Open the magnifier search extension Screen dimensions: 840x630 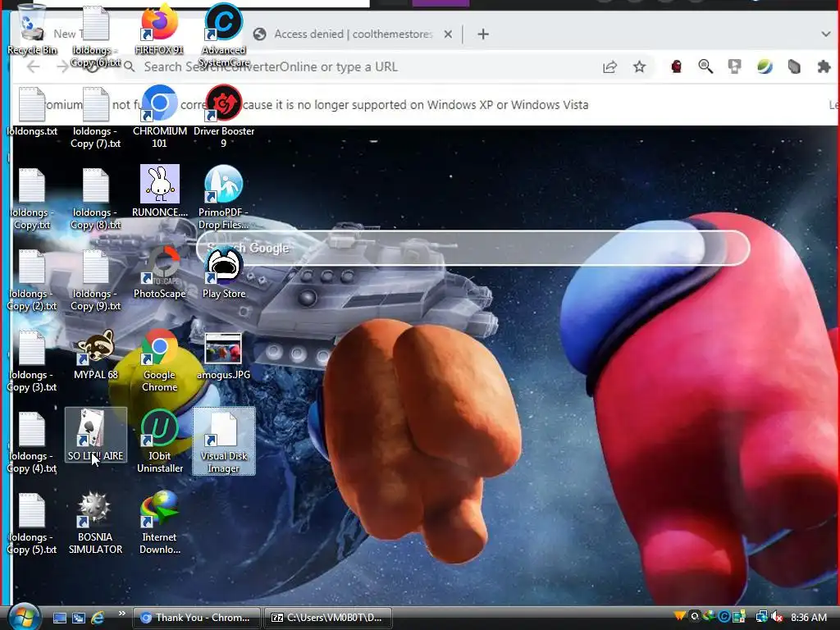[x=705, y=66]
